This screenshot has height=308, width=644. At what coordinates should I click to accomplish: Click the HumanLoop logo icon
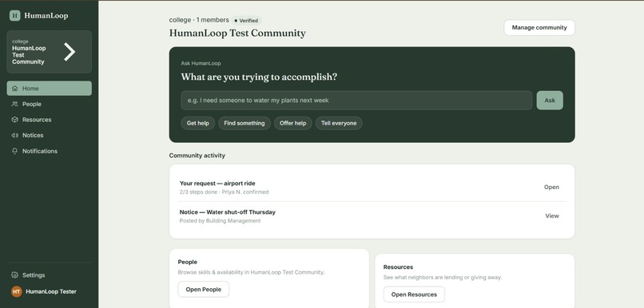pos(15,16)
